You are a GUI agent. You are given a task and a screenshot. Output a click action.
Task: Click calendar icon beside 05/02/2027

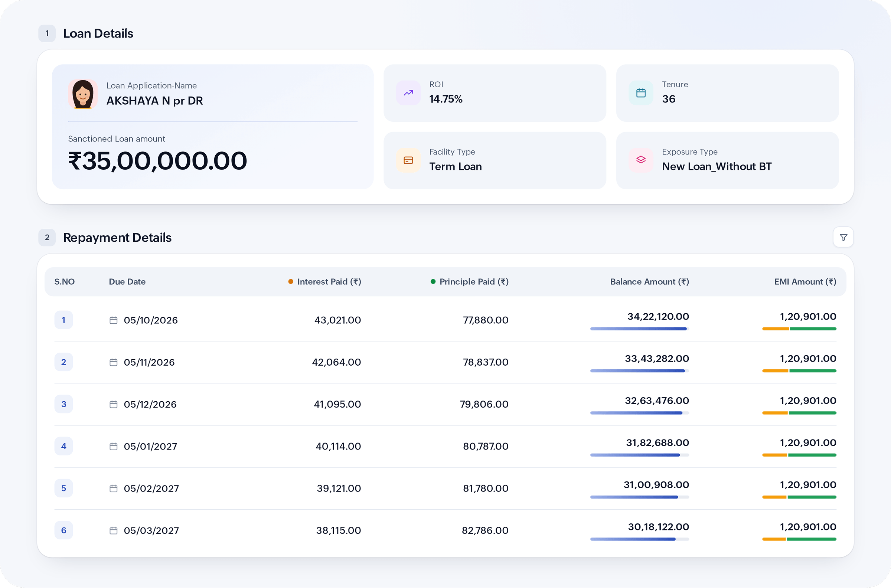point(113,488)
